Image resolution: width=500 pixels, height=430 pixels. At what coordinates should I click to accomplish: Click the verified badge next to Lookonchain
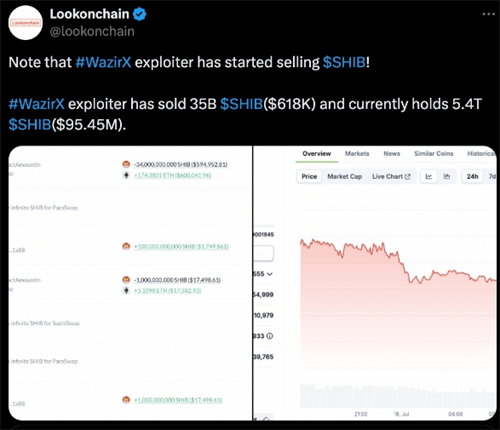click(x=140, y=14)
